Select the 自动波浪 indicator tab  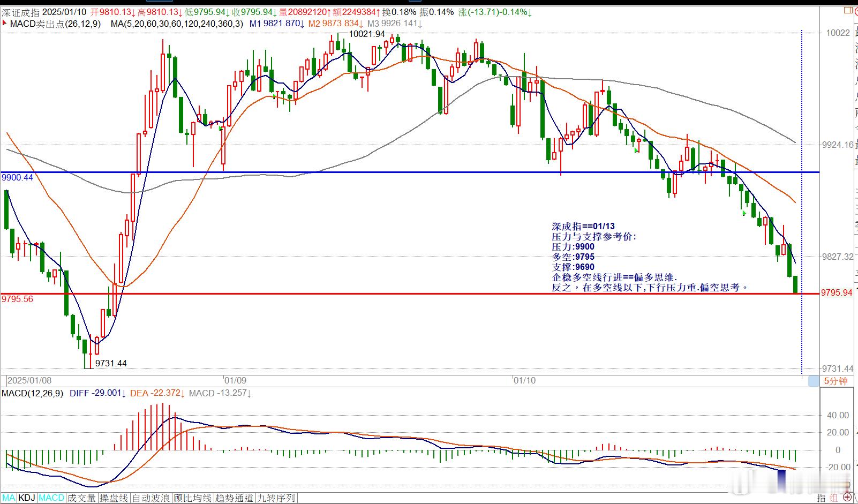point(151,498)
